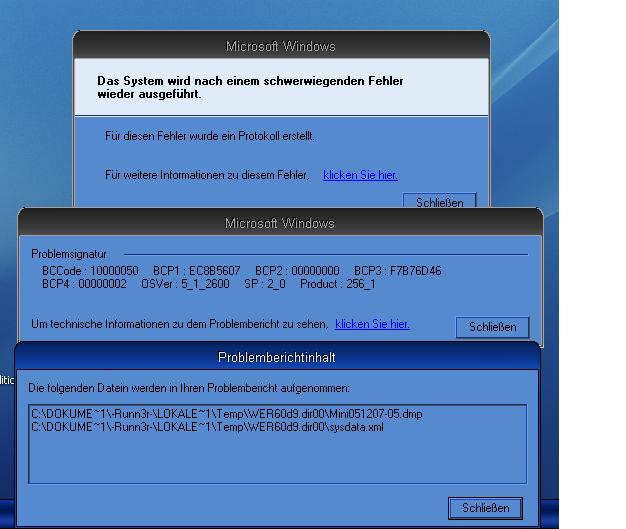Select the Mini051207-05.dmp file path line
This screenshot has height=529, width=626.
(227, 414)
